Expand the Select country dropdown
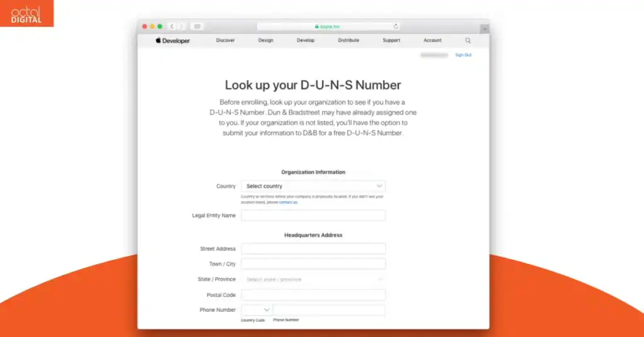This screenshot has width=644, height=337. (x=313, y=186)
